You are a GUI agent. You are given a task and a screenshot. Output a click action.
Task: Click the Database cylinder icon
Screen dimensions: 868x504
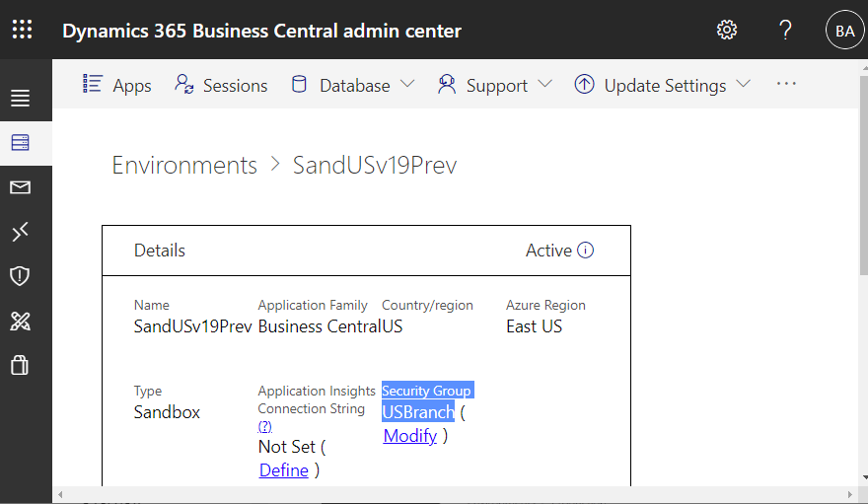(x=299, y=84)
